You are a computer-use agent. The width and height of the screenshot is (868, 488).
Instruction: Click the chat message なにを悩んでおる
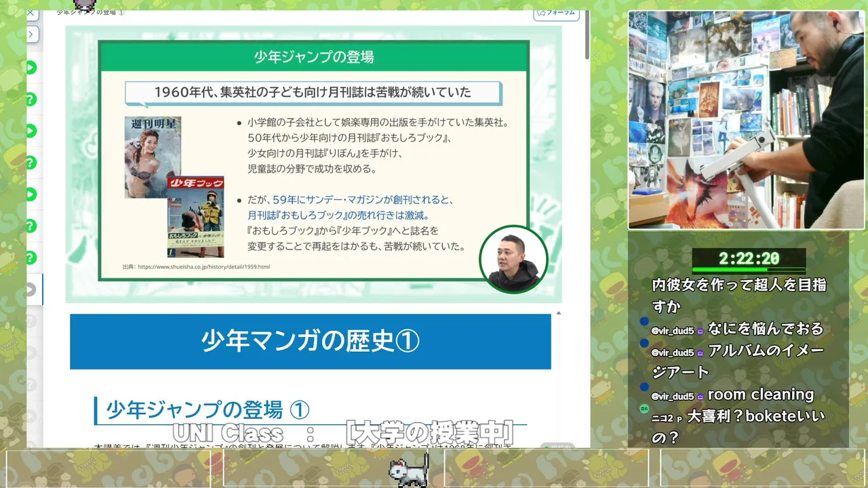(x=766, y=329)
